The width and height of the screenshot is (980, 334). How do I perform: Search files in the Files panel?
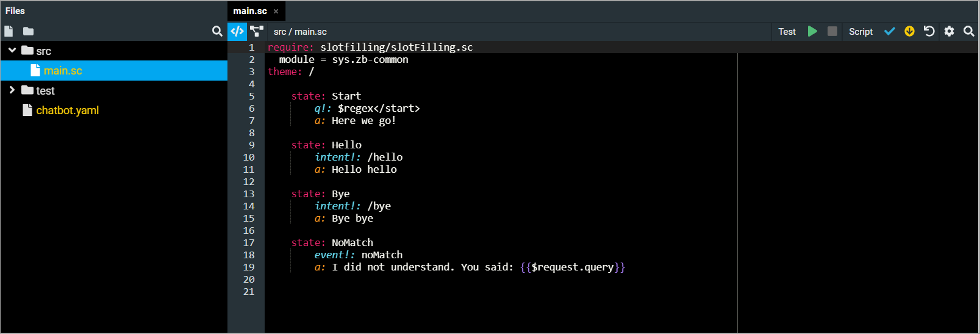(x=217, y=31)
